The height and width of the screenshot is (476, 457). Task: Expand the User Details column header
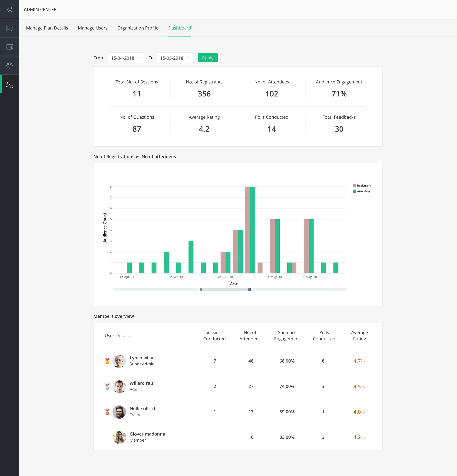point(117,335)
